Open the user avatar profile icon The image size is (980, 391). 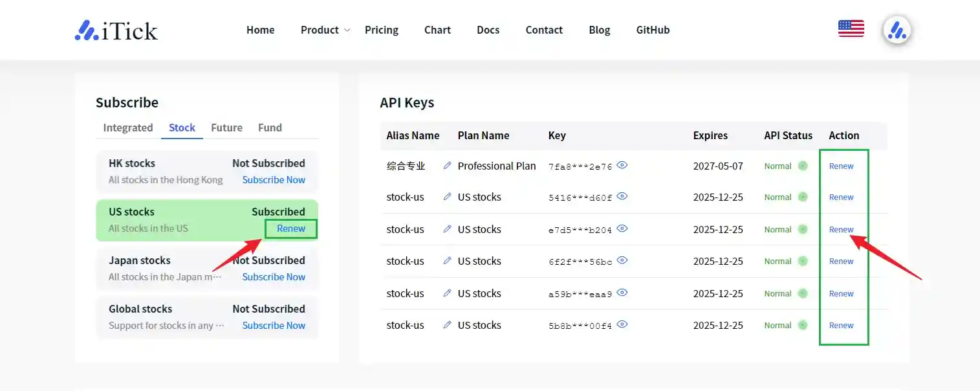click(897, 30)
